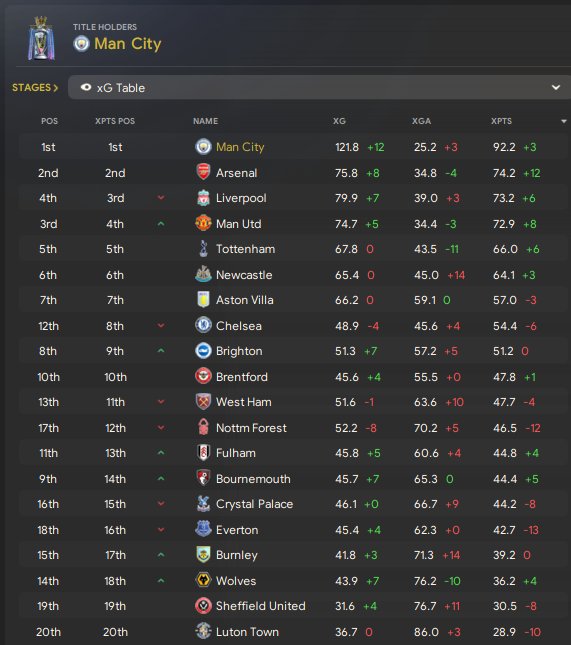
Task: Click the Premier League trophy icon
Action: 41,39
